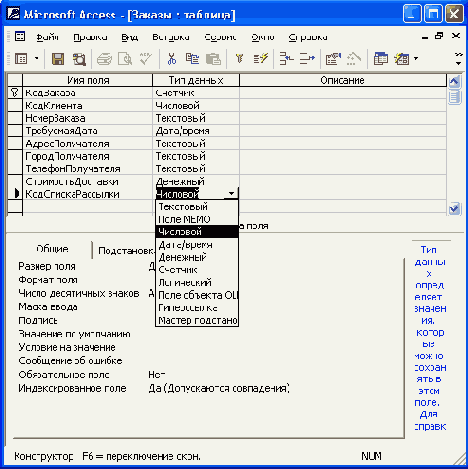This screenshot has width=468, height=469.
Task: Click the Save floppy disk icon
Action: [58, 59]
